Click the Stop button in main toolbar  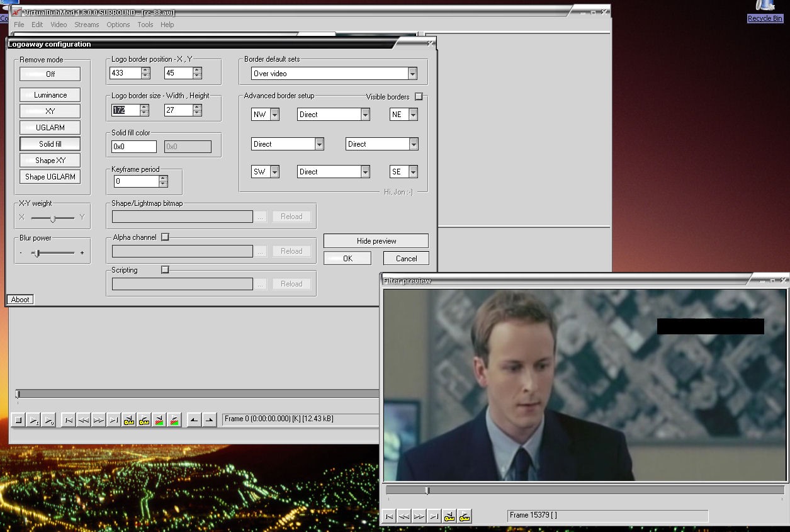[18, 420]
